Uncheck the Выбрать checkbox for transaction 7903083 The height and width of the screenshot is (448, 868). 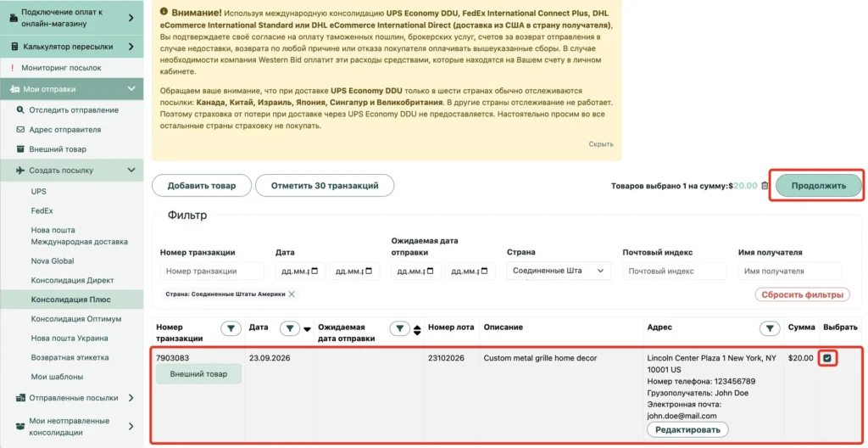tap(827, 358)
